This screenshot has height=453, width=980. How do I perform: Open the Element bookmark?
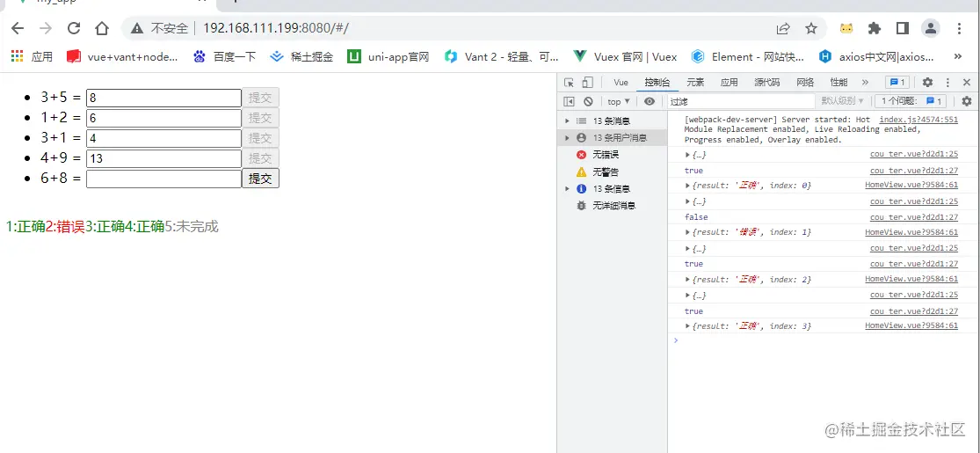748,57
